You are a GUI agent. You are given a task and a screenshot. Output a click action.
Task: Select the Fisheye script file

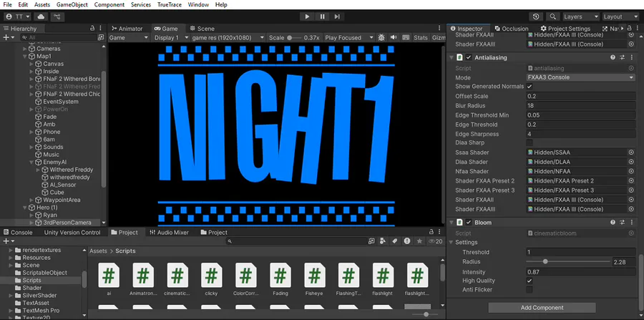point(314,279)
